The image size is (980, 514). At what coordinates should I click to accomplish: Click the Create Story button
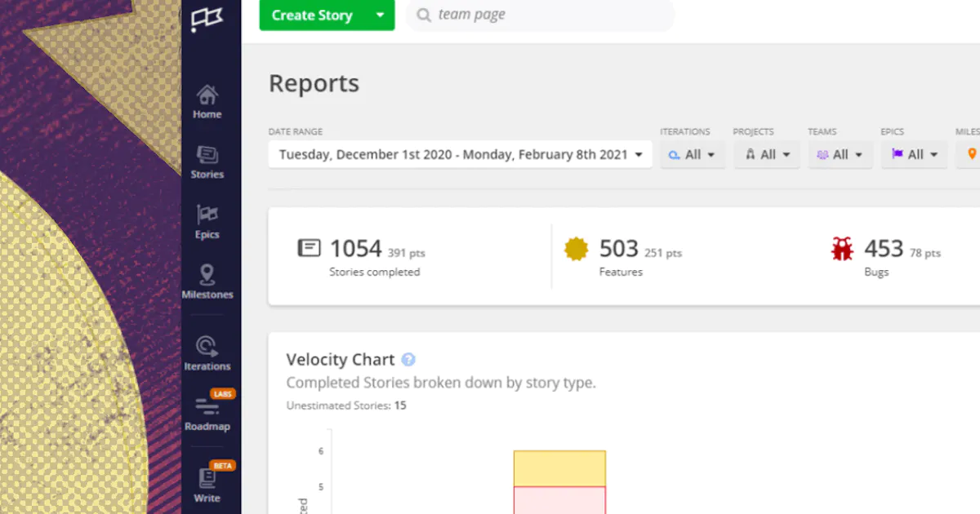point(312,15)
